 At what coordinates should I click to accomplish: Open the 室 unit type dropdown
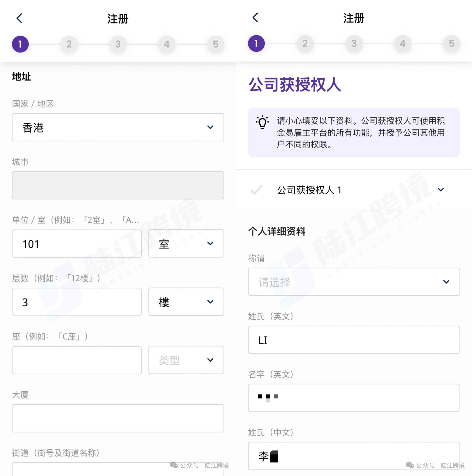[186, 243]
